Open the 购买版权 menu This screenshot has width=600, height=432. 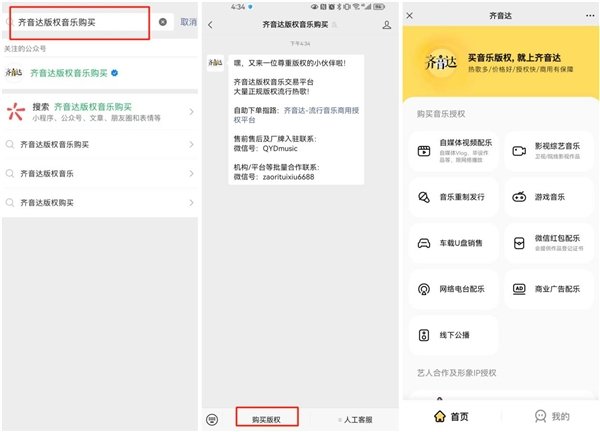tap(267, 419)
